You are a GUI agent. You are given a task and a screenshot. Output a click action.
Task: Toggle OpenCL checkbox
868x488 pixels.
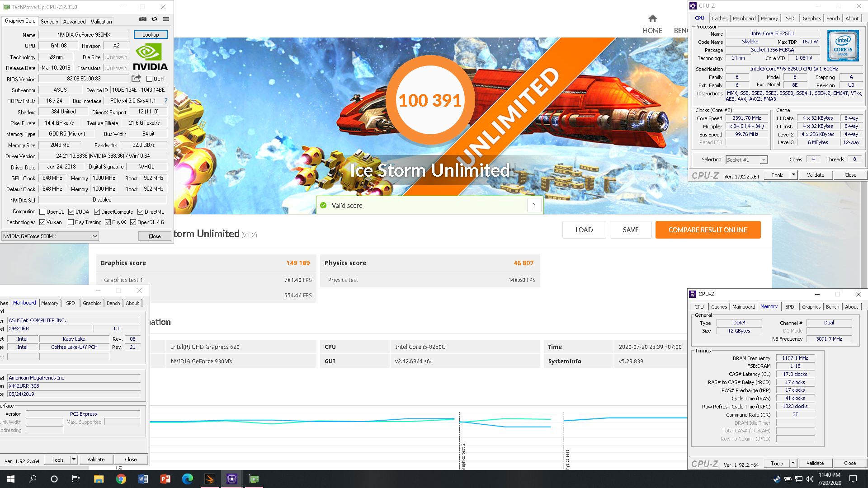(x=42, y=212)
